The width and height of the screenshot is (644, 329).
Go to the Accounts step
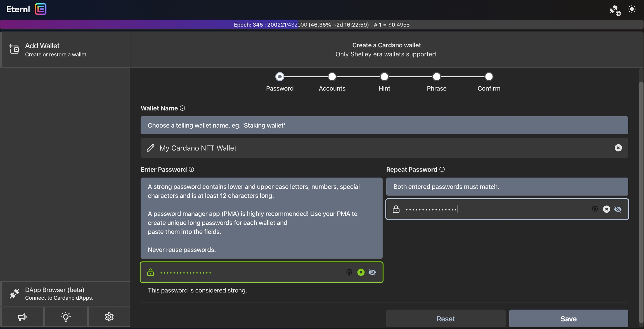[x=332, y=77]
